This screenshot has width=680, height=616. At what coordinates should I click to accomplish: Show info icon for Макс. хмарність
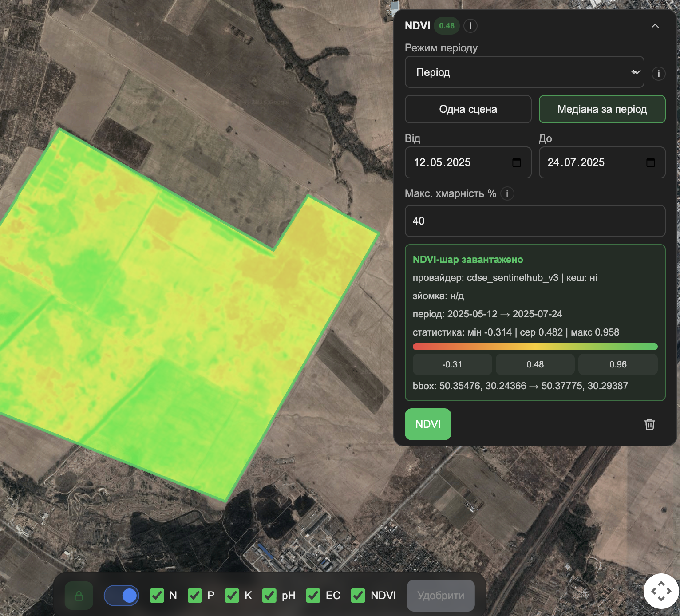point(507,193)
